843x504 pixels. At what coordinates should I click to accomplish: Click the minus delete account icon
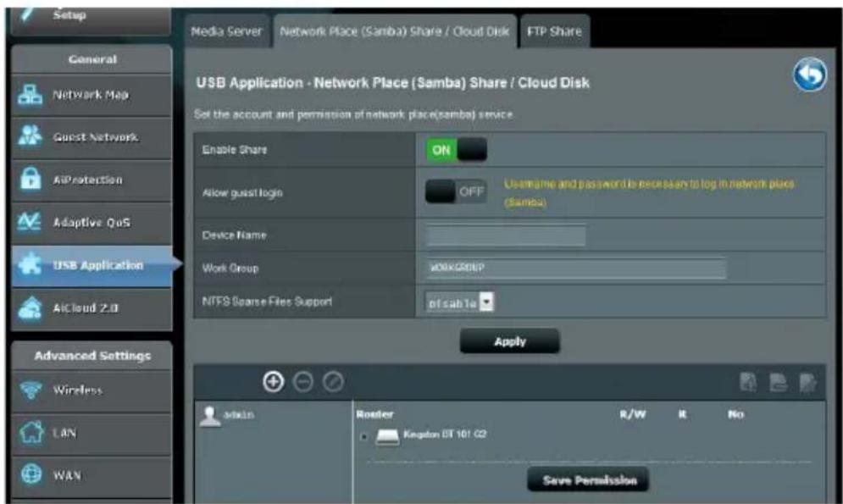(303, 382)
